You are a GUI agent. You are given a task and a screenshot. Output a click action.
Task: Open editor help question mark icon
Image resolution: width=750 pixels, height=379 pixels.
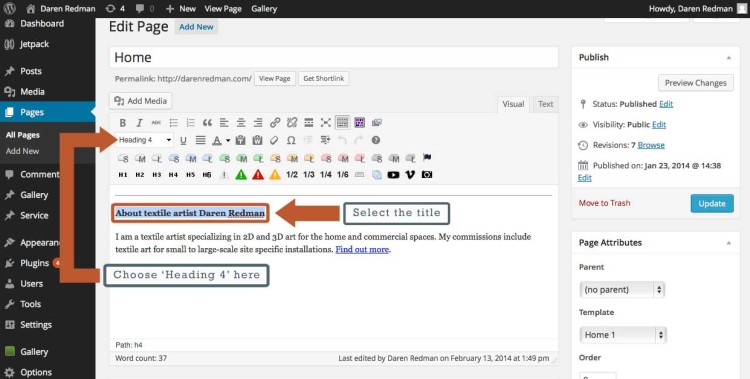coord(376,140)
